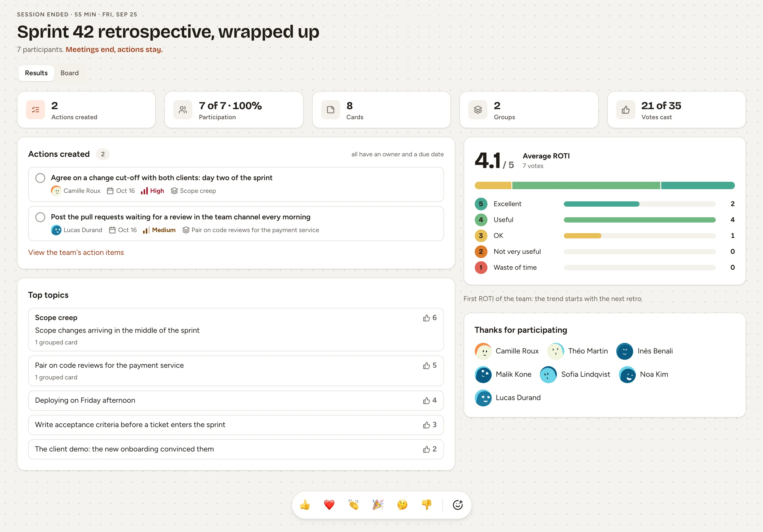Screen dimensions: 763x532
Task: React with the thumbs up emoji
Action: pos(305,505)
